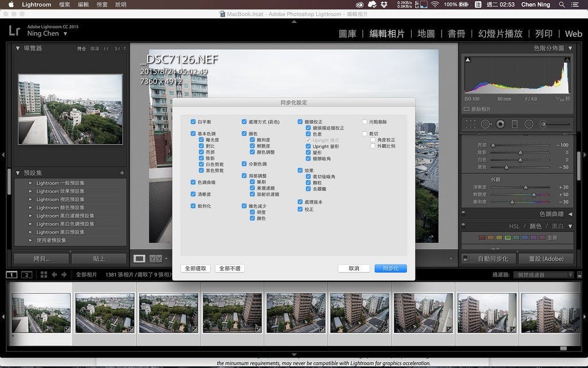
Task: Click the 全部不選 button
Action: point(230,269)
